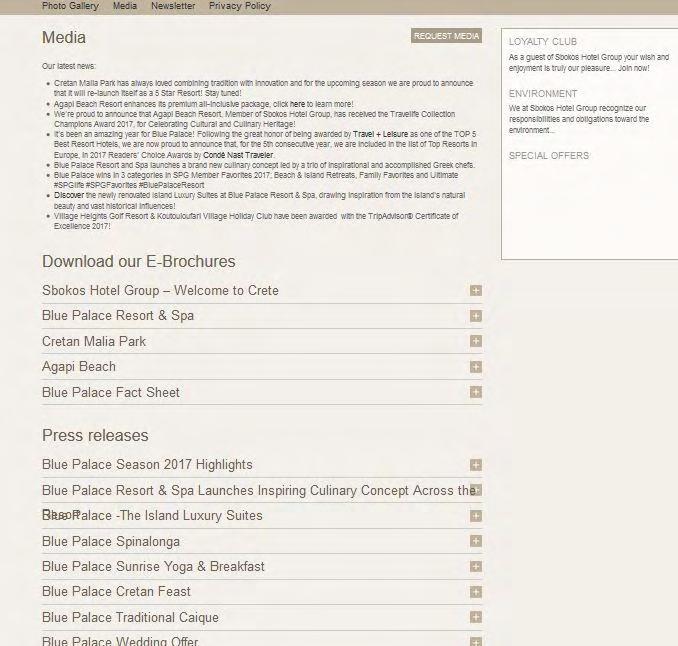This screenshot has height=646, width=678.
Task: Select the 'Download our E-Brochures' heading
Action: 139,262
